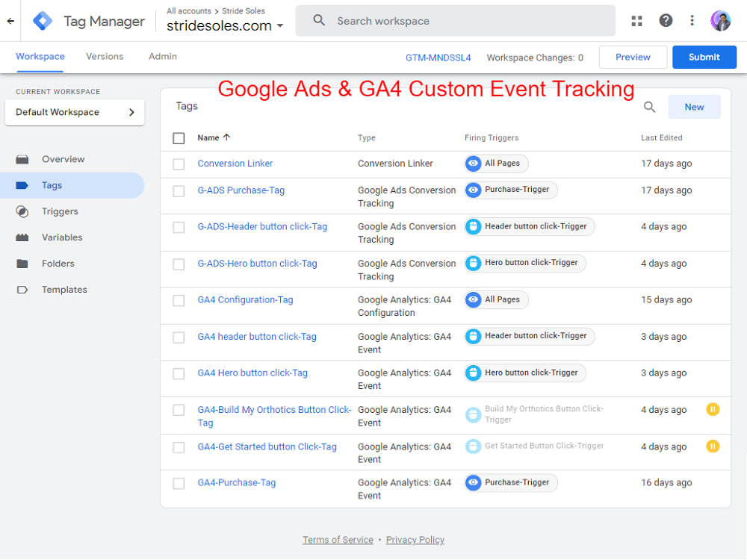The width and height of the screenshot is (747, 560).
Task: Check the GA4 Configuration-Tag checkbox
Action: pyautogui.click(x=179, y=301)
